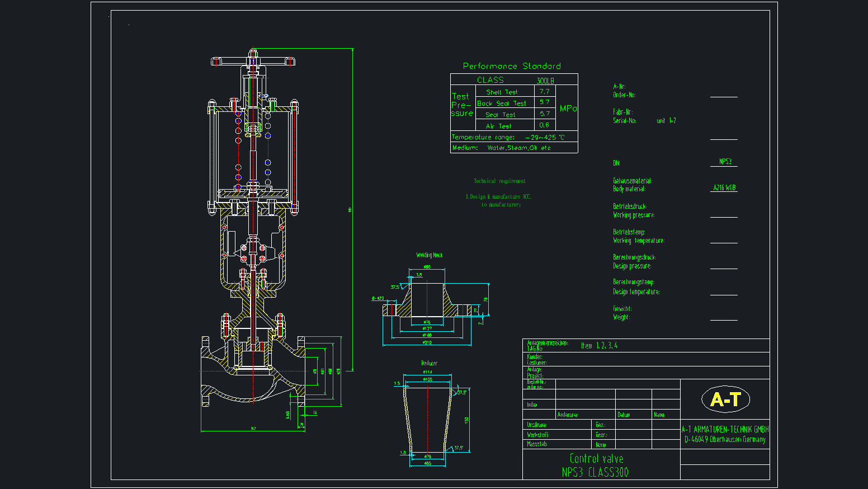This screenshot has width=868, height=489.
Task: Click the 'Name' column header
Action: click(x=659, y=415)
